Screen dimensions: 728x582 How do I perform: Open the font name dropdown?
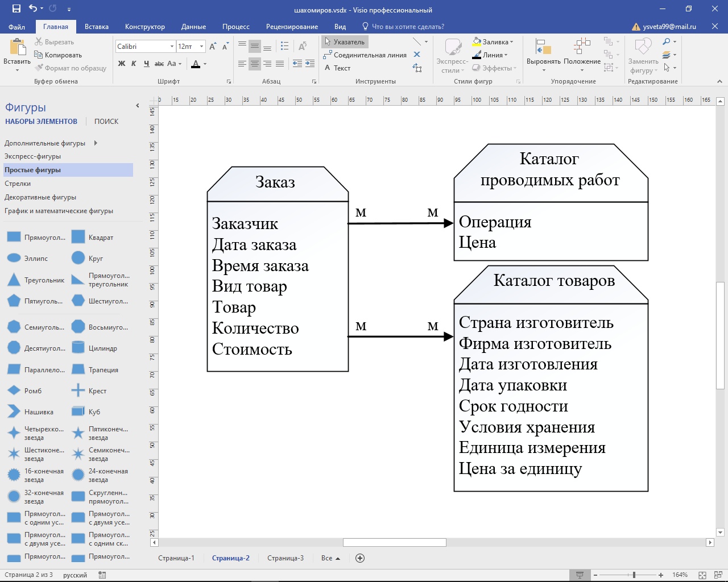click(x=172, y=47)
